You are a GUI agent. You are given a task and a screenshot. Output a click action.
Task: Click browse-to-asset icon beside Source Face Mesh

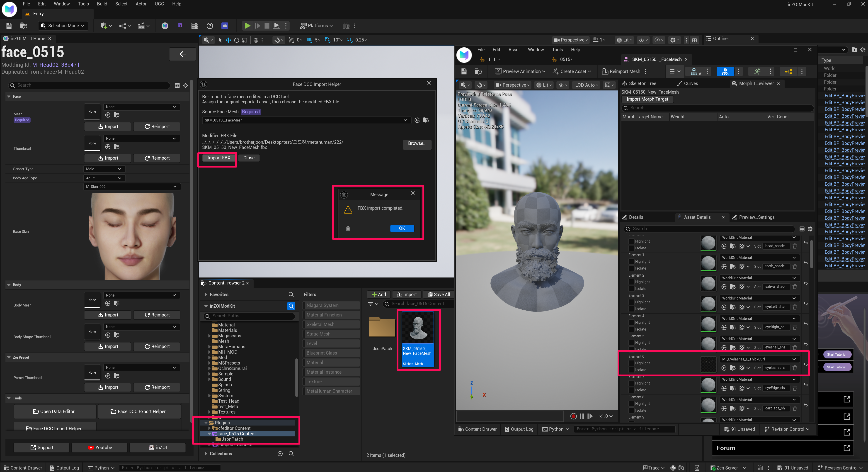coord(426,120)
